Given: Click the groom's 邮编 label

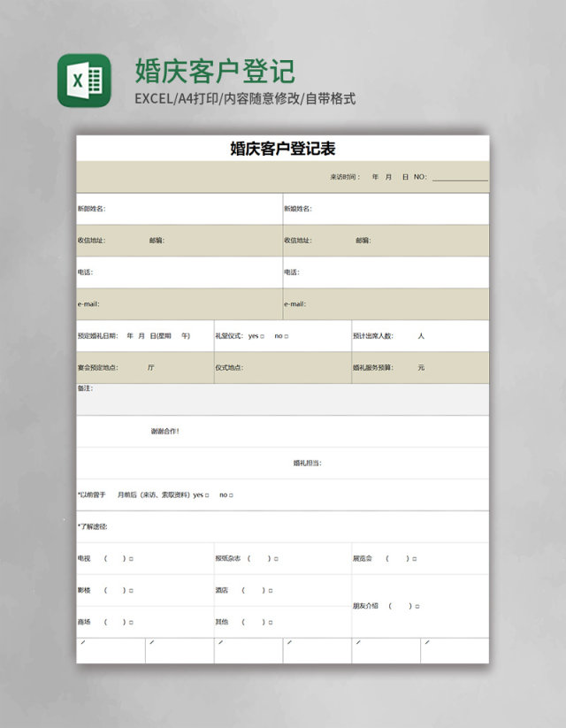Looking at the screenshot, I should pos(157,241).
